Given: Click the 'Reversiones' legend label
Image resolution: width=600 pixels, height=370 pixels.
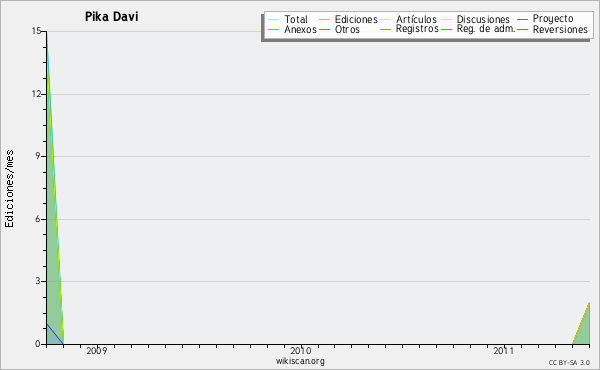Looking at the screenshot, I should tap(560, 29).
